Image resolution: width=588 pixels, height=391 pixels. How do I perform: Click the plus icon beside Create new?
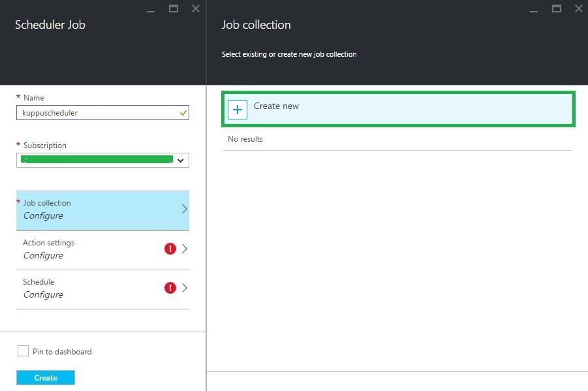point(238,110)
